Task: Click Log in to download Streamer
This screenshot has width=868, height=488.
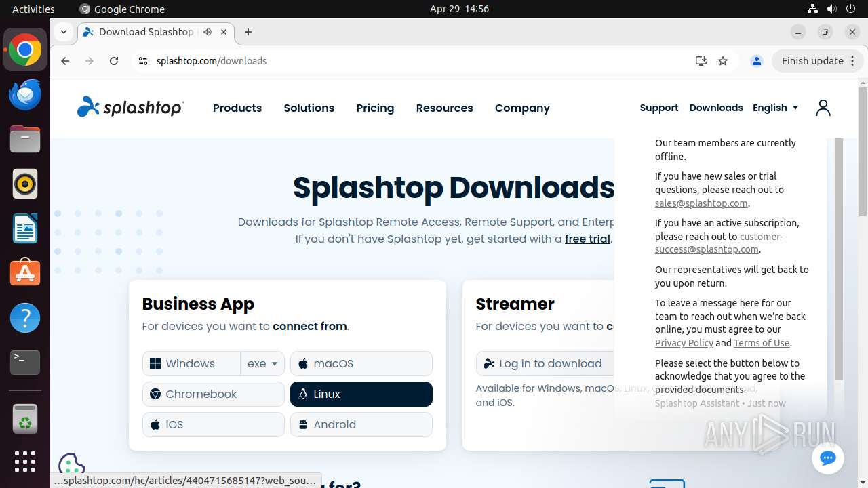Action: (545, 363)
